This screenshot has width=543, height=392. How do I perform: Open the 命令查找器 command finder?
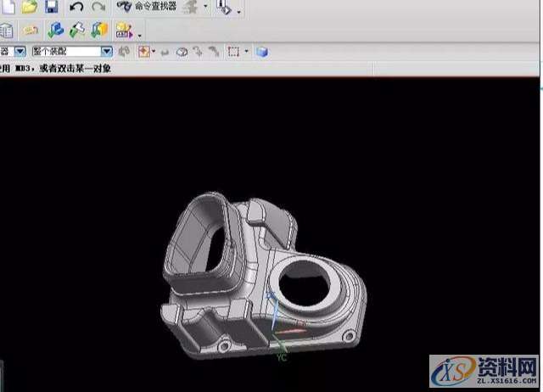pyautogui.click(x=146, y=7)
